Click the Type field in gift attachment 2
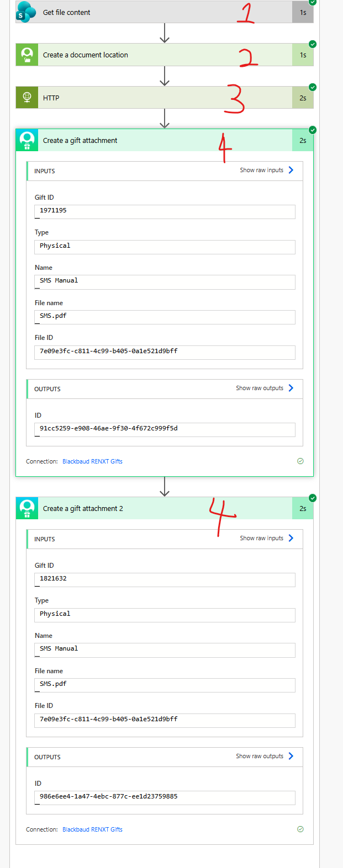Screen dimensions: 343x868 click(x=165, y=615)
